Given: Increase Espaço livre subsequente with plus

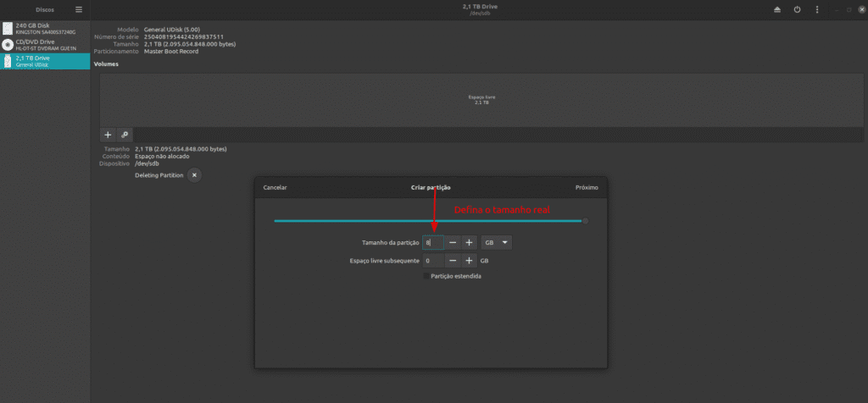Looking at the screenshot, I should tap(469, 261).
